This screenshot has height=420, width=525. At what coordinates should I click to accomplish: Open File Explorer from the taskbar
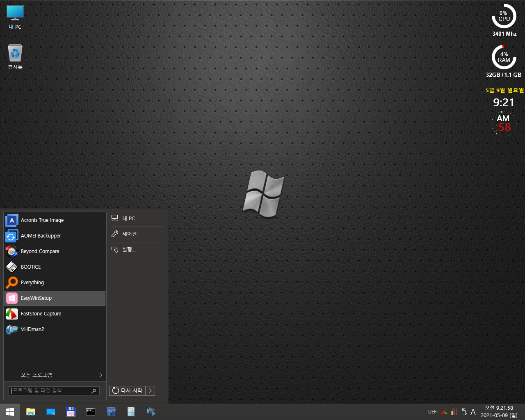(31, 412)
